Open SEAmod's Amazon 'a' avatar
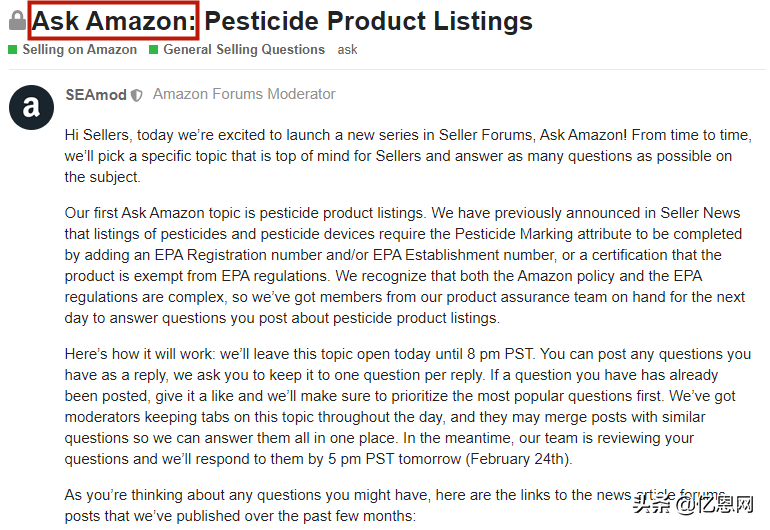 coord(31,107)
